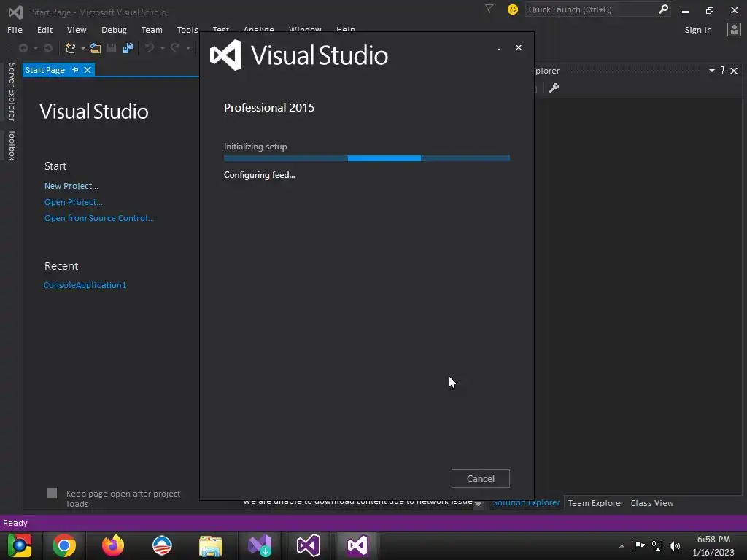Click the Open Project... link
The height and width of the screenshot is (560, 747).
click(x=74, y=202)
